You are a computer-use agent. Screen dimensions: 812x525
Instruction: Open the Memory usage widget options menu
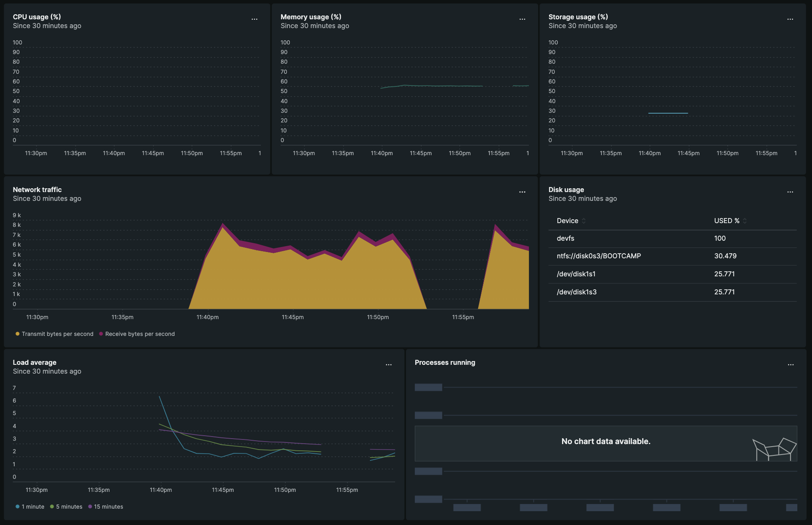click(x=522, y=19)
